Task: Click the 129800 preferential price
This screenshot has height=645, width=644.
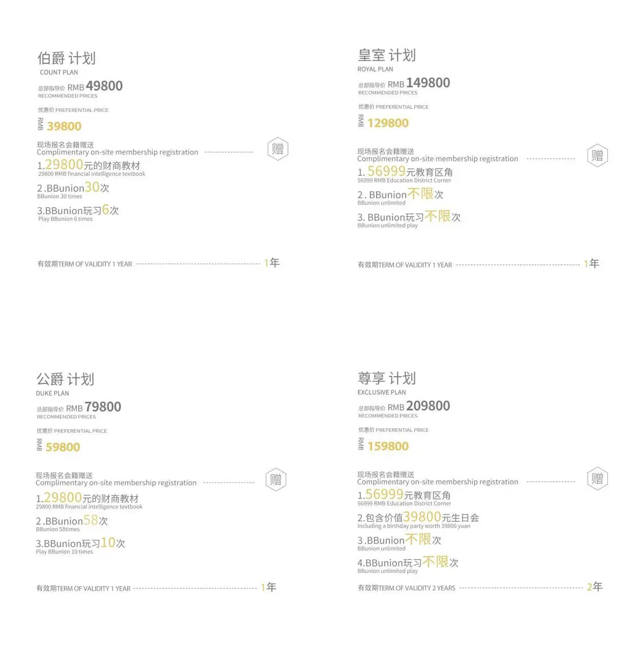Action: (388, 123)
